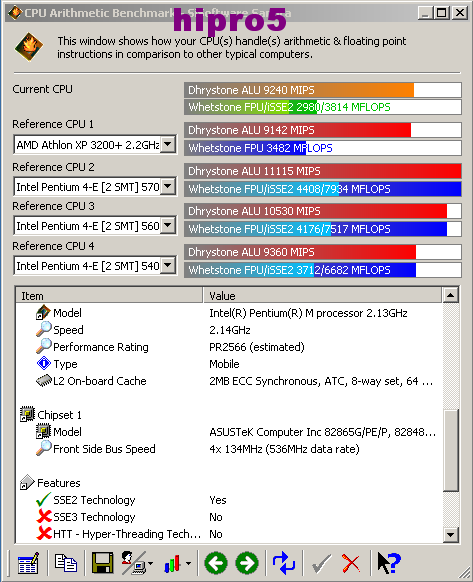The height and width of the screenshot is (582, 473).
Task: Select '4x 134MHz (536MHz data rate)' value
Action: point(284,449)
